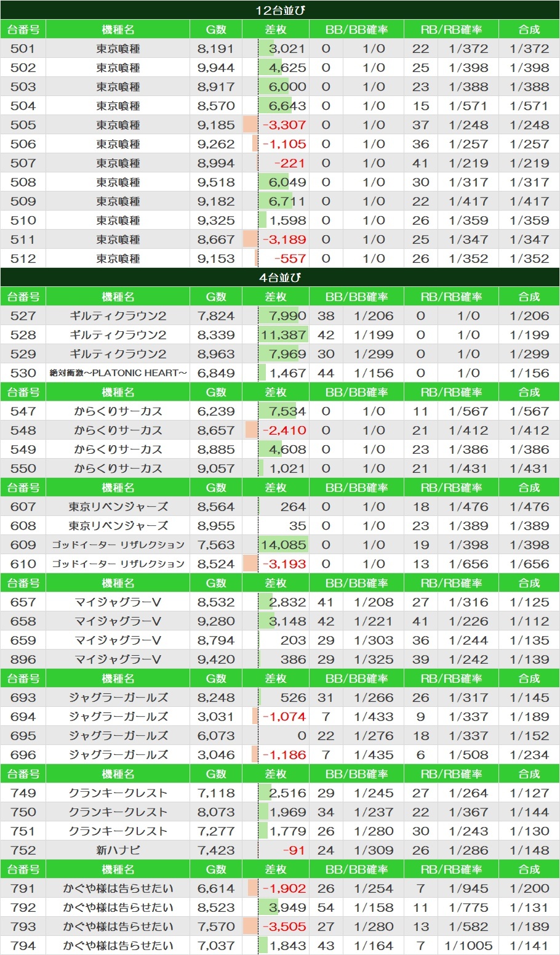Click 絶対衝激~PLATONIC HEART~ machine name

118,373
